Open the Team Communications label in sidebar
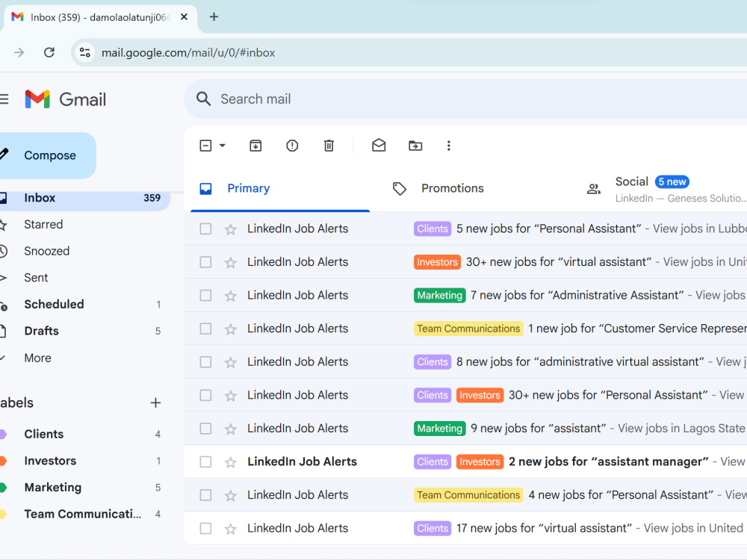This screenshot has height=560, width=747. click(x=82, y=514)
